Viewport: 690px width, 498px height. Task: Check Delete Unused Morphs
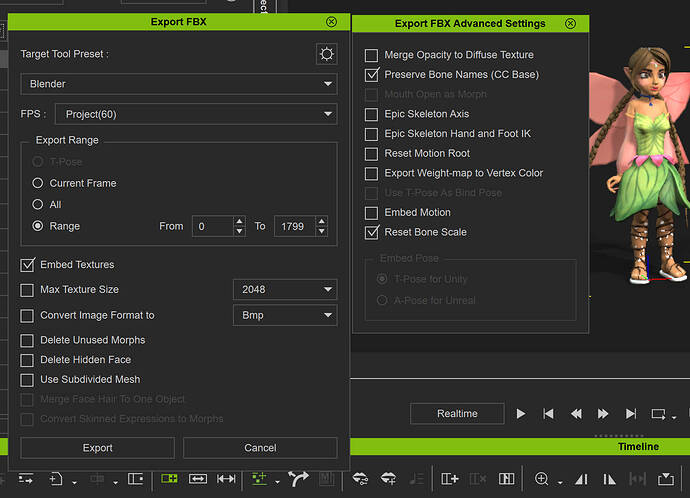(27, 341)
